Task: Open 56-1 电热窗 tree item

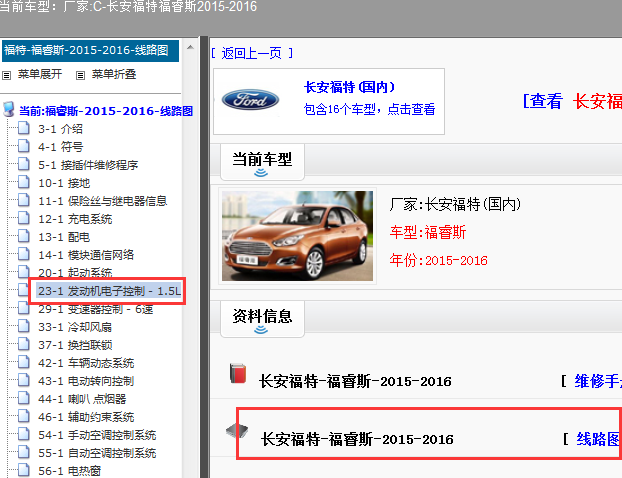Action: click(69, 471)
